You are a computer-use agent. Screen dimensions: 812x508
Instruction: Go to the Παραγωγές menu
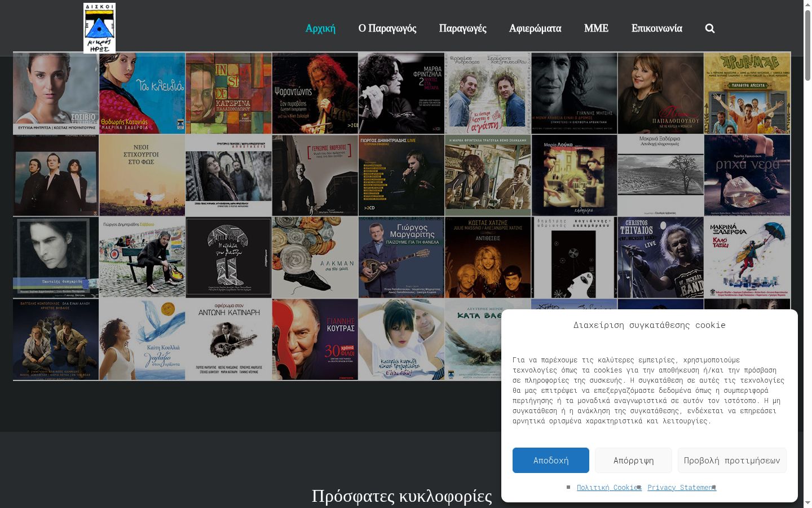pos(462,28)
